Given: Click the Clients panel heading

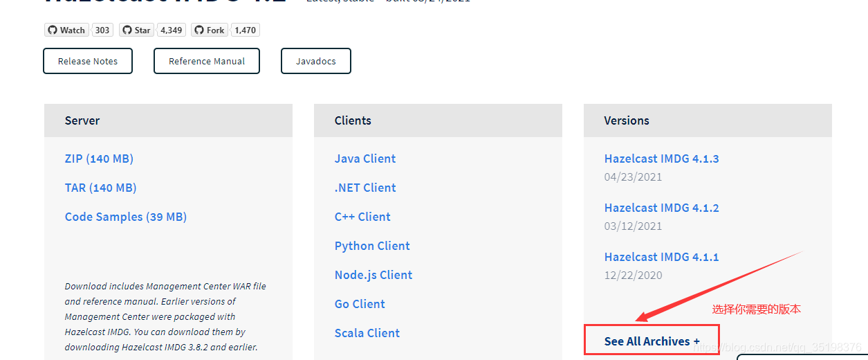Looking at the screenshot, I should coord(353,120).
